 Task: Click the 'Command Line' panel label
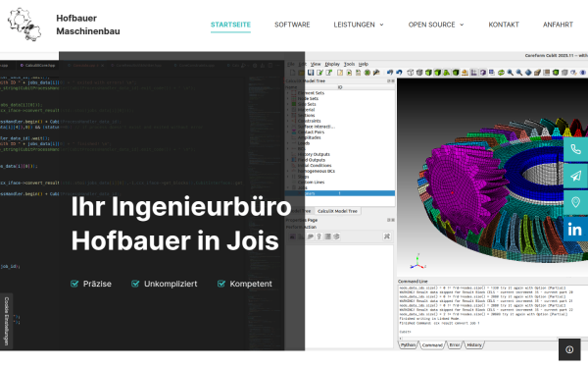point(413,282)
